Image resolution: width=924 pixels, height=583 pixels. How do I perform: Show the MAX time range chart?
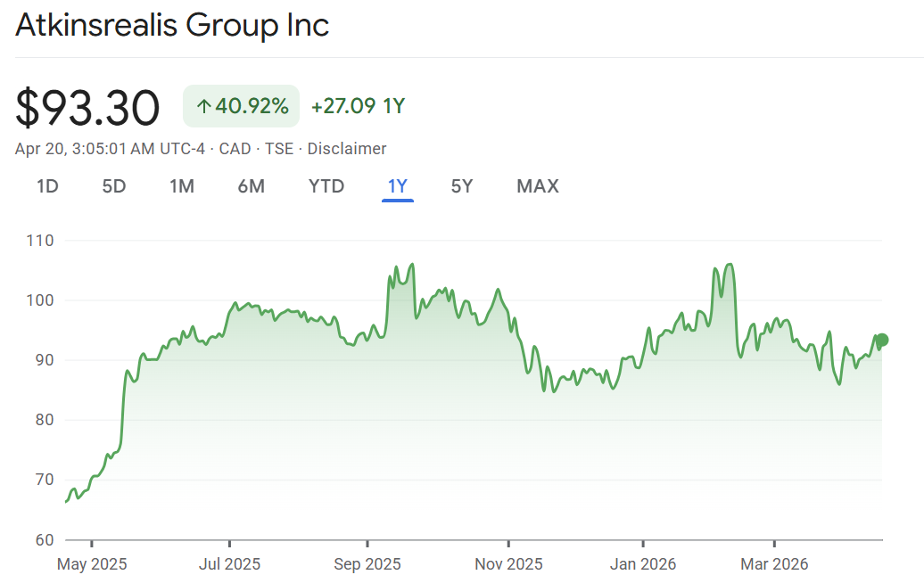point(538,186)
